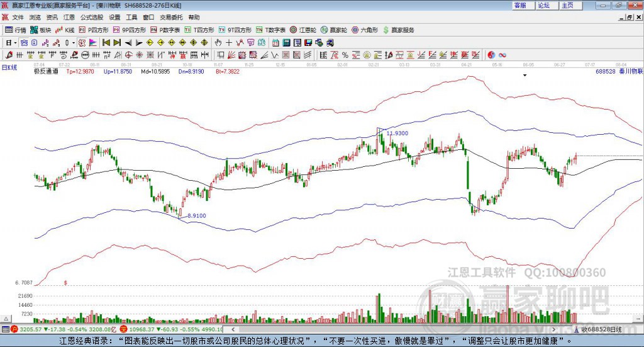
Task: Toggle the flag-shaped chart icon
Action: click(x=93, y=43)
